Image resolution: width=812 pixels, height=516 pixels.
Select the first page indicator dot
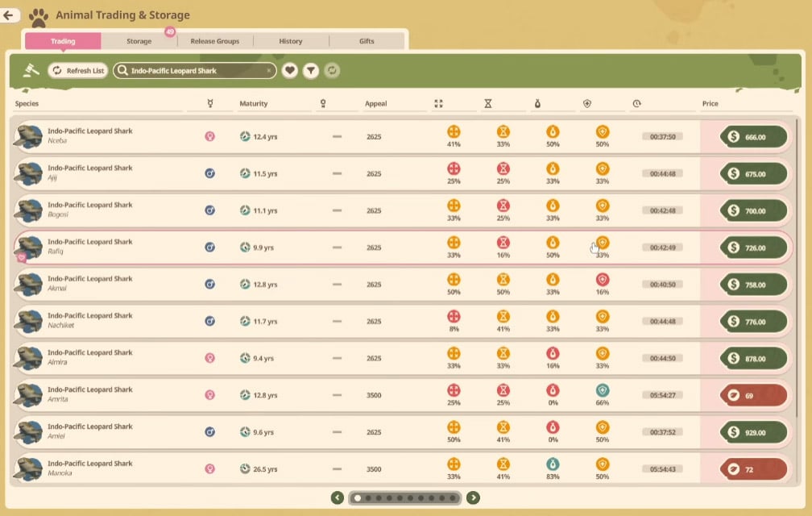tap(358, 498)
